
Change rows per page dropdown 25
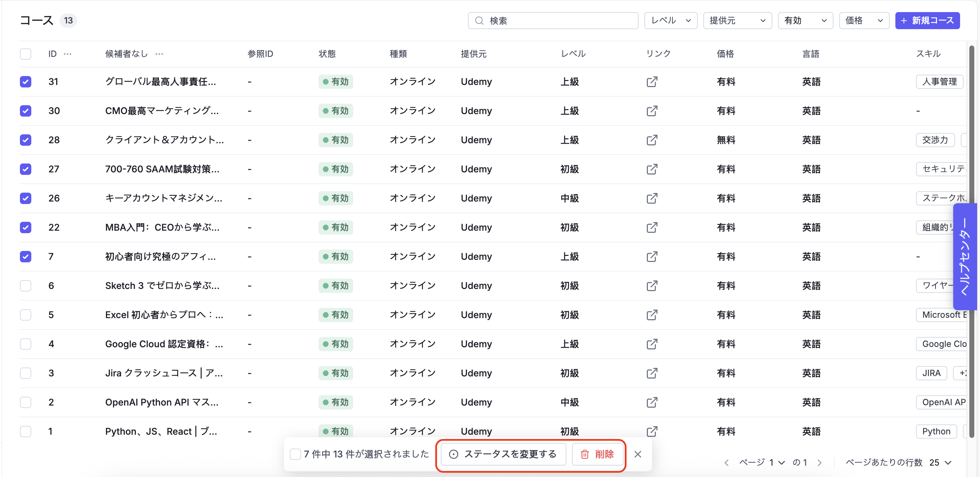click(x=940, y=462)
